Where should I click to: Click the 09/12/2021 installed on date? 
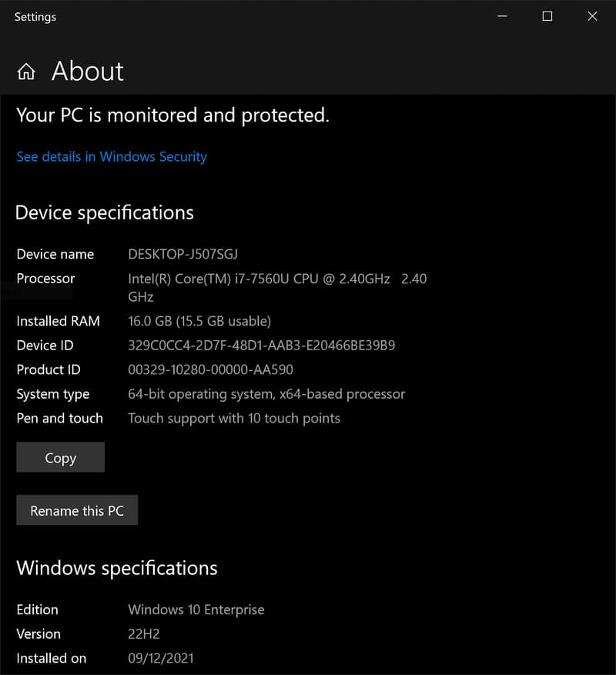click(x=161, y=658)
